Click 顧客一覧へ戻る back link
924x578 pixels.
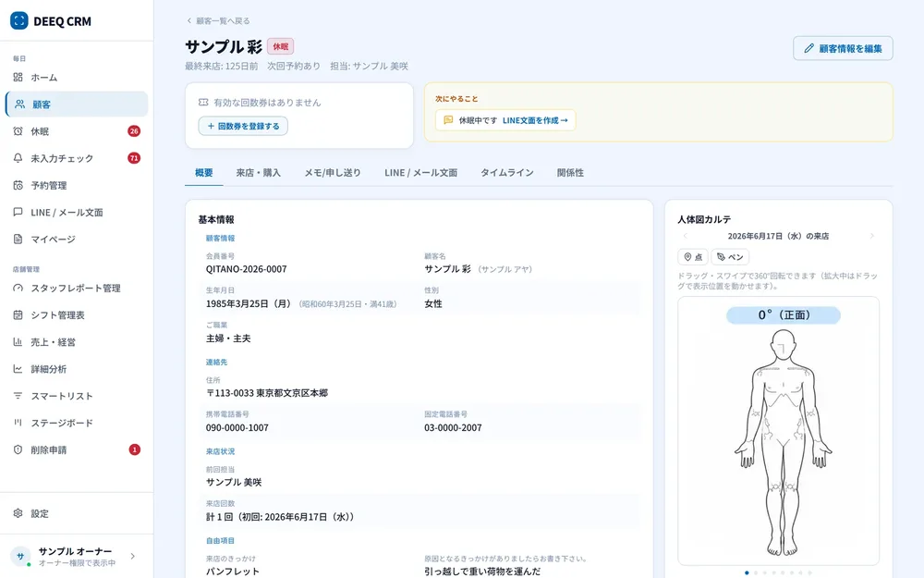click(218, 20)
